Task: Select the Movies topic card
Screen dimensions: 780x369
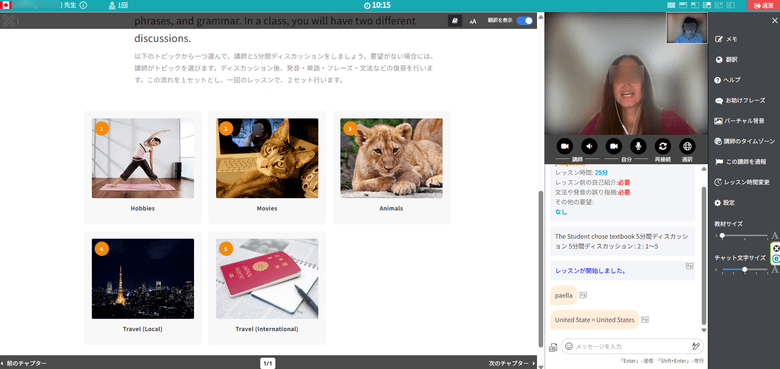Action: coord(267,167)
